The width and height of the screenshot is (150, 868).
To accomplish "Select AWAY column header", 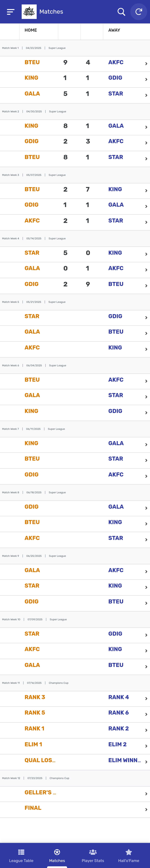I will click(x=114, y=30).
